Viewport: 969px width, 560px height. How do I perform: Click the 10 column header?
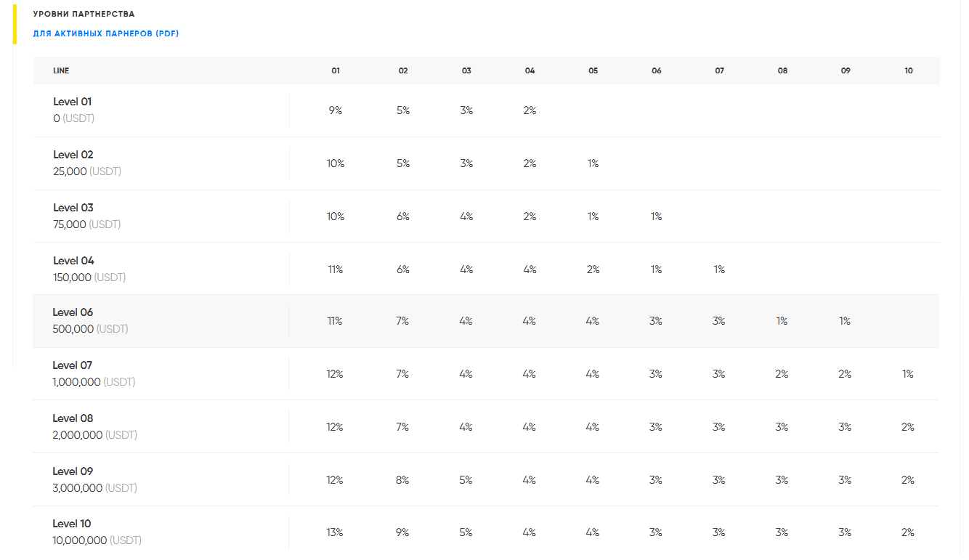909,71
